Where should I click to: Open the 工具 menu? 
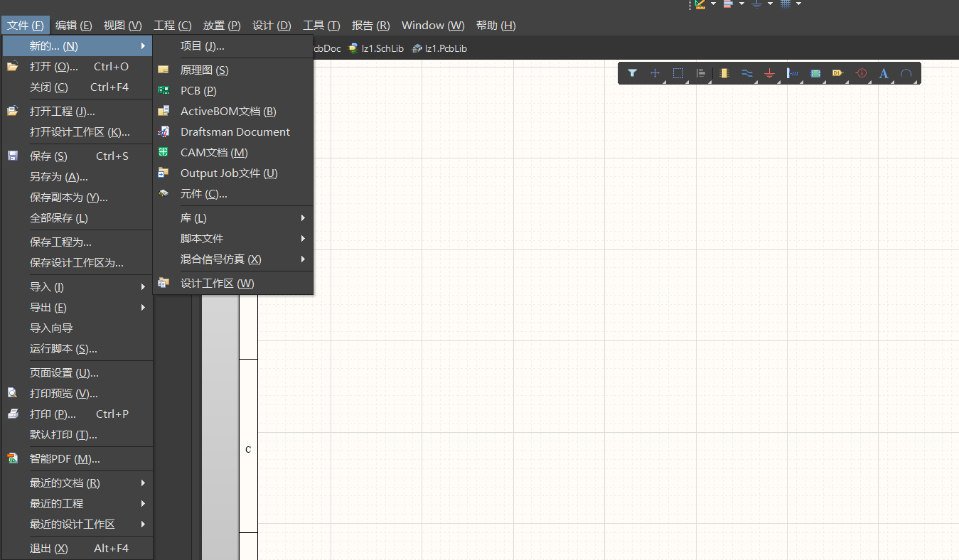[x=321, y=25]
